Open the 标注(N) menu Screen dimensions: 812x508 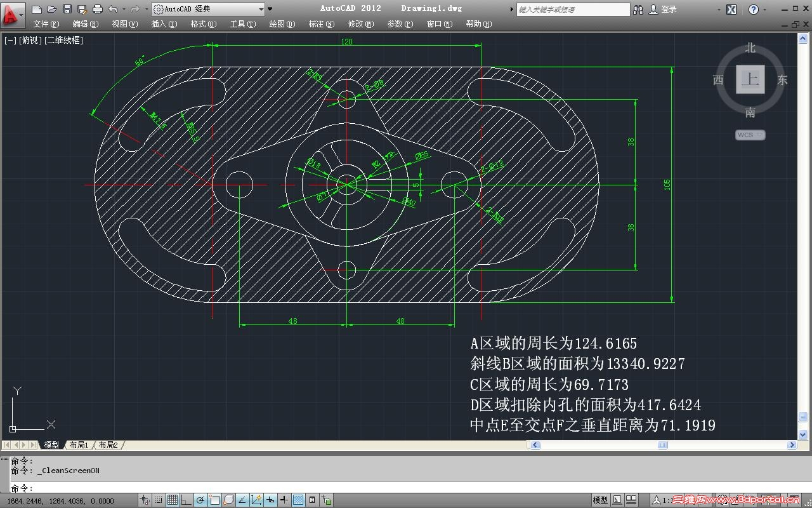coord(322,24)
